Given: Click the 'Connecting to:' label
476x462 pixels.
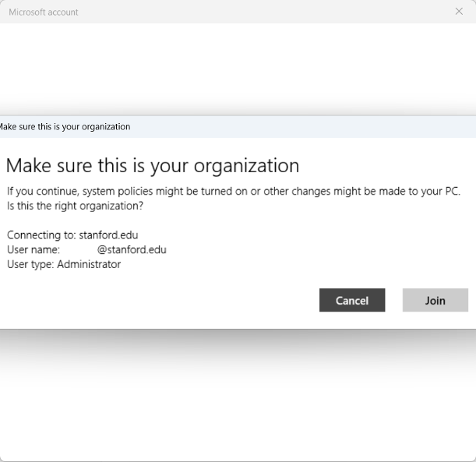Looking at the screenshot, I should pos(41,235).
